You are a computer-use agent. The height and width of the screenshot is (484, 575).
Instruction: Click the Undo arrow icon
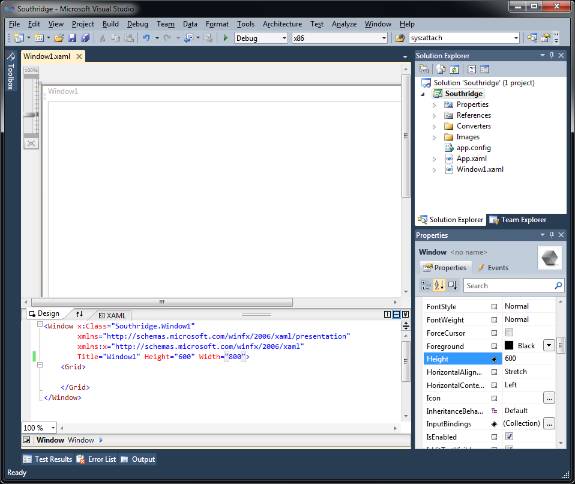(x=146, y=38)
